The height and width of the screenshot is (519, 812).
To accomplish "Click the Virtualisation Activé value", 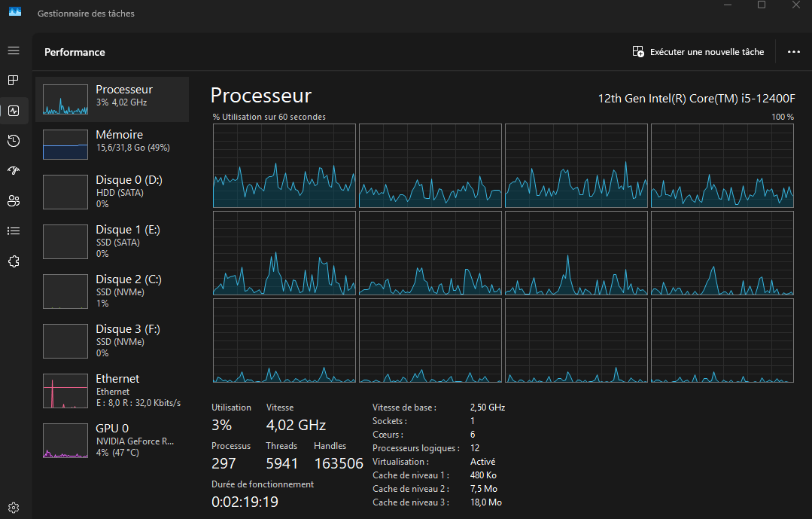I will pos(482,462).
